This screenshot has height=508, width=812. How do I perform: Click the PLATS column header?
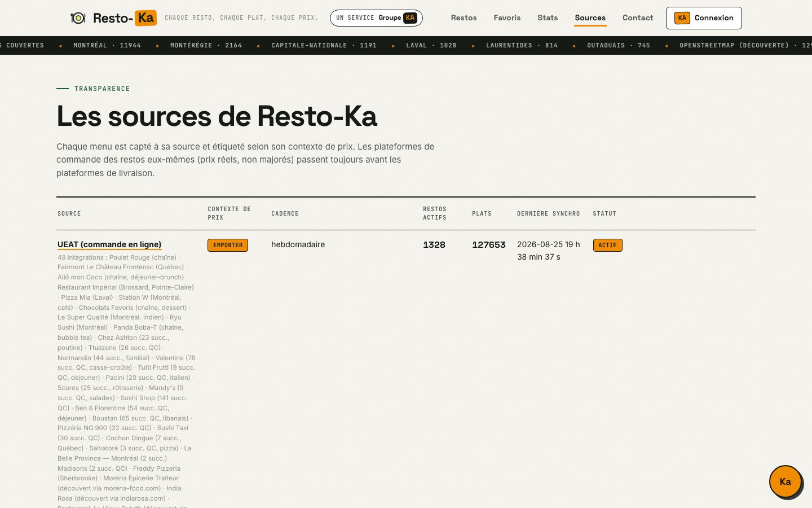tap(482, 213)
